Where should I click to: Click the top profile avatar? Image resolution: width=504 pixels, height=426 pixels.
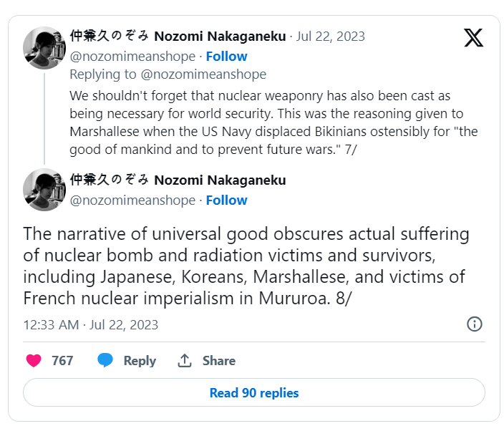click(x=44, y=47)
